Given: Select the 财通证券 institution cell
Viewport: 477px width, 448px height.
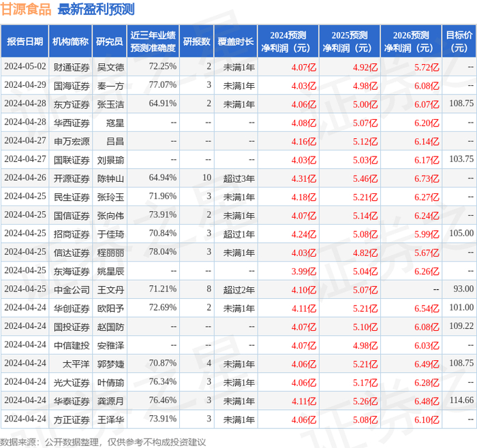Looking at the screenshot, I should pos(72,67).
